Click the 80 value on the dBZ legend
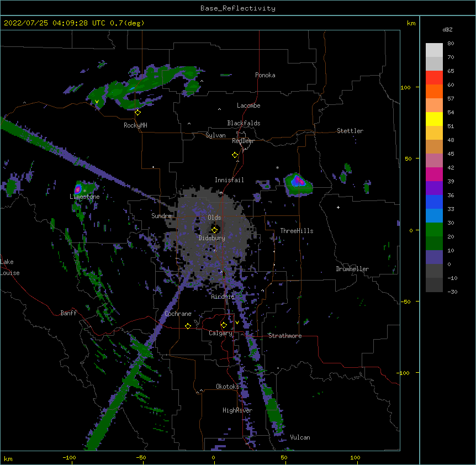476x465 pixels. tap(451, 44)
